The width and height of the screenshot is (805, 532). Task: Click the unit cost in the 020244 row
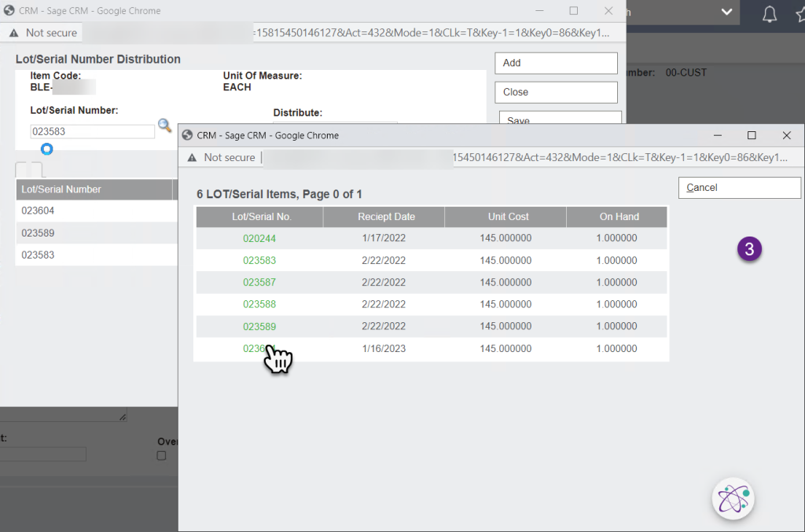point(505,238)
